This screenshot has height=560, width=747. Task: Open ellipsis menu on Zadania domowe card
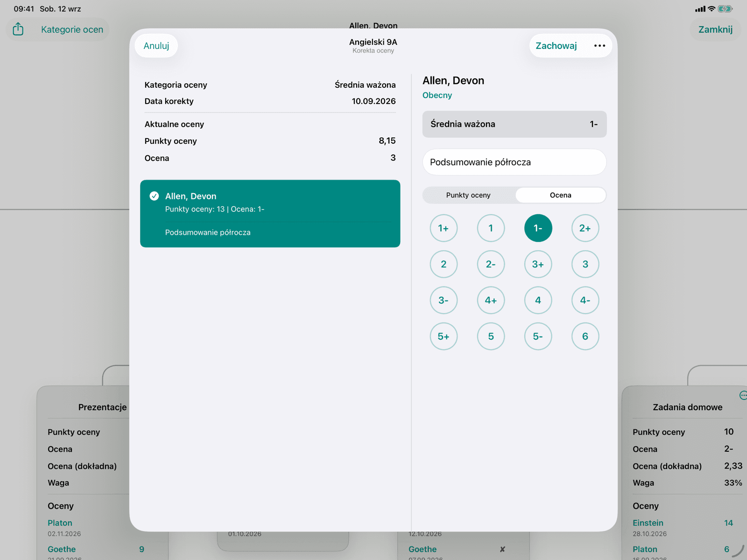[743, 396]
